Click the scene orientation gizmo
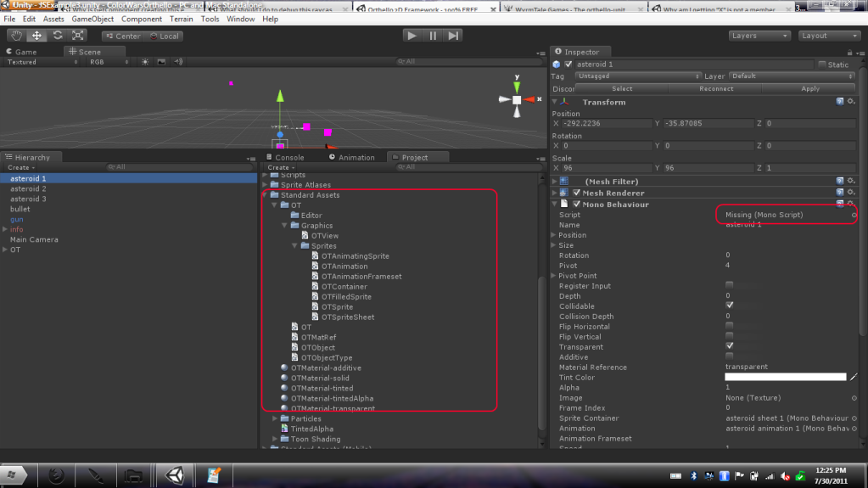The width and height of the screenshot is (868, 488). [x=517, y=99]
